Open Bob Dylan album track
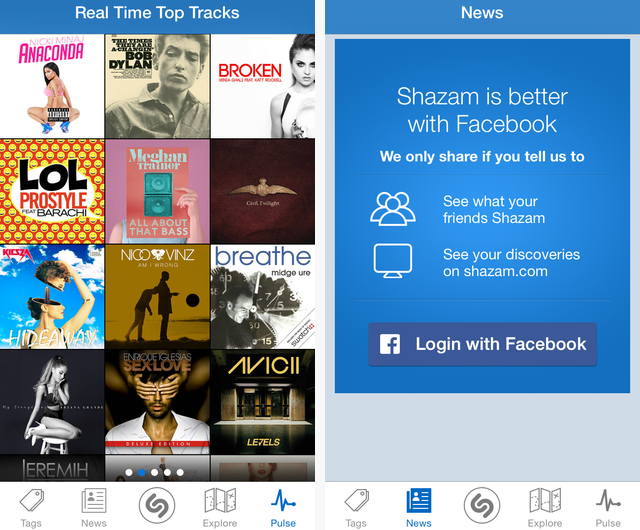Image resolution: width=640 pixels, height=530 pixels. click(158, 86)
